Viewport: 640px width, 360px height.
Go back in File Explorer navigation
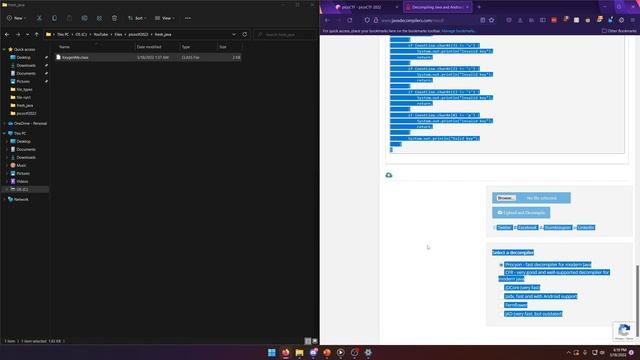(7, 35)
